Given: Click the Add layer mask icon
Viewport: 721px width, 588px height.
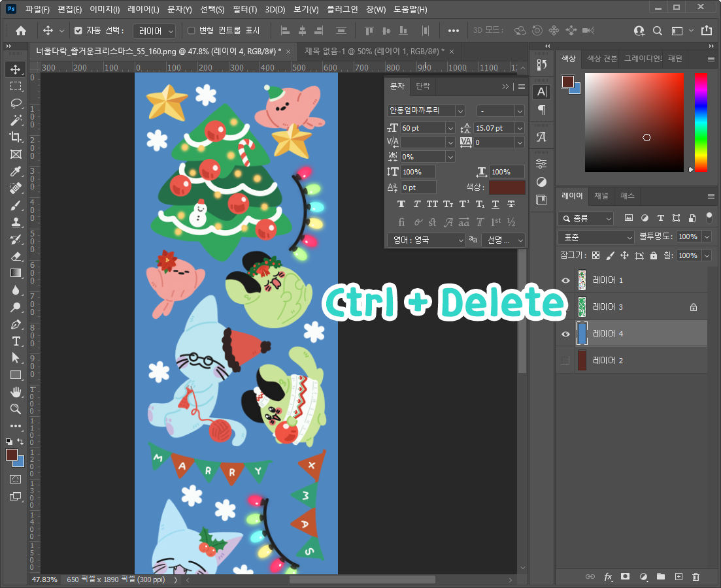Looking at the screenshot, I should [625, 577].
